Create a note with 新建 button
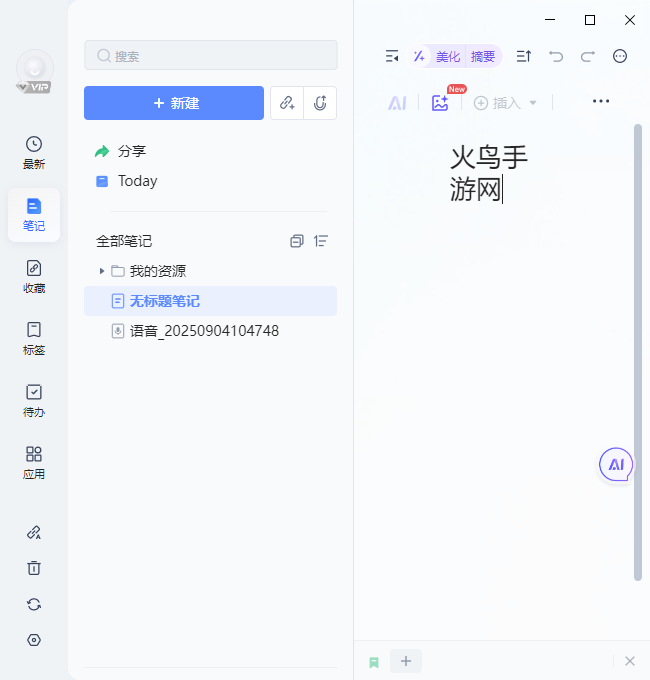 click(x=174, y=103)
